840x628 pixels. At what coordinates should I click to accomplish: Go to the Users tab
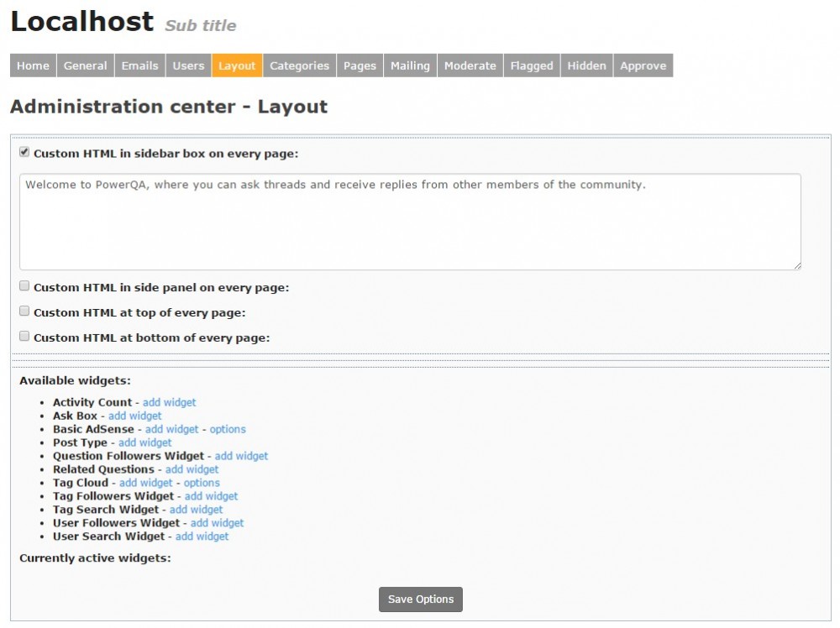click(x=188, y=65)
